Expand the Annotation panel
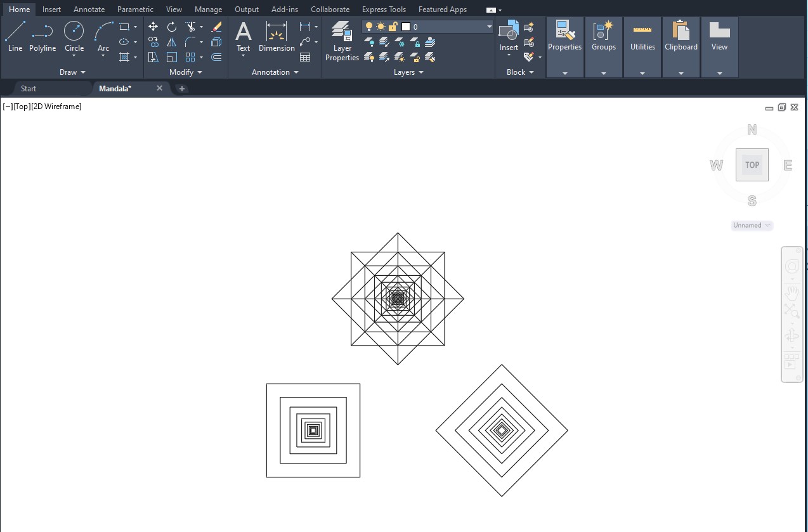 coord(275,72)
